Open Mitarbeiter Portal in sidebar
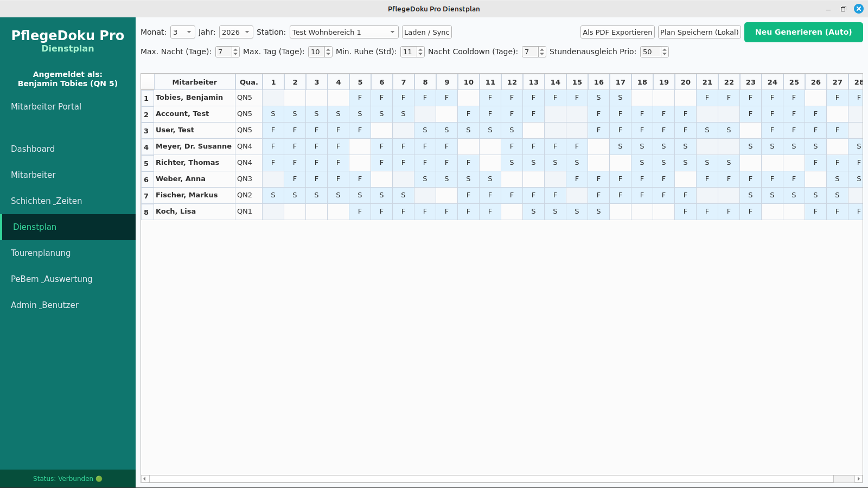Viewport: 868px width, 488px height. (x=46, y=107)
